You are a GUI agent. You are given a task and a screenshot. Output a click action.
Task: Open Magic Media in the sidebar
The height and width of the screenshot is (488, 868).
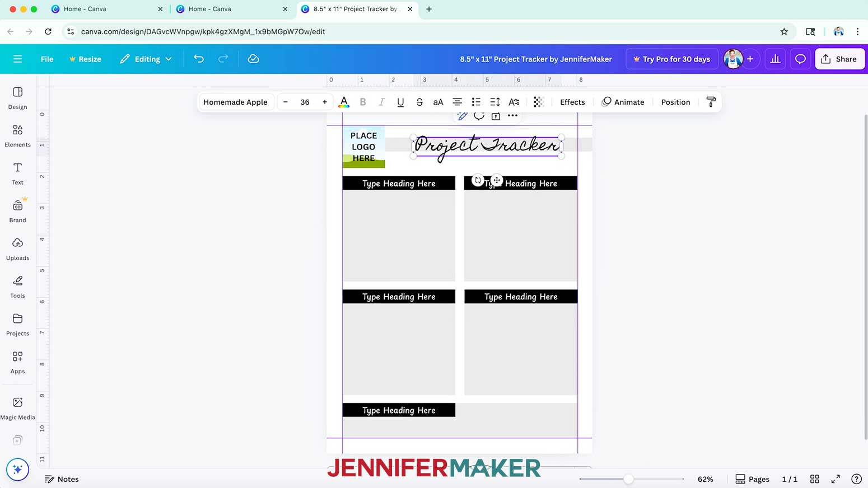point(17,408)
